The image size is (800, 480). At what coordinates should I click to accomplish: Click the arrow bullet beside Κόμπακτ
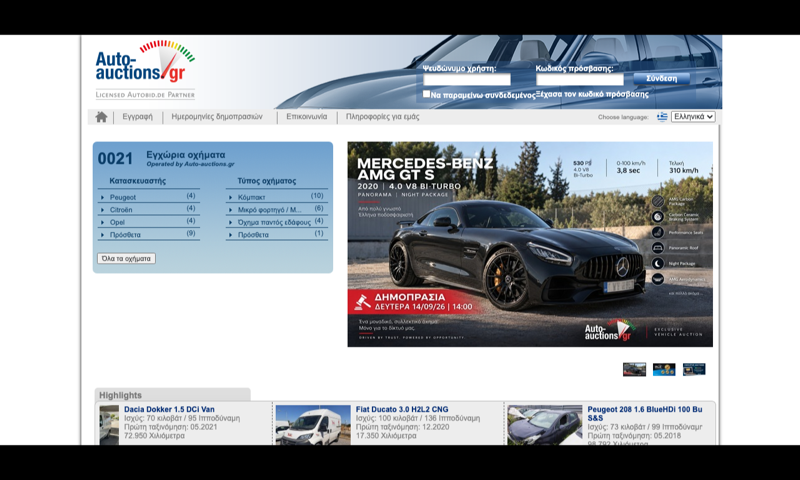coord(231,197)
